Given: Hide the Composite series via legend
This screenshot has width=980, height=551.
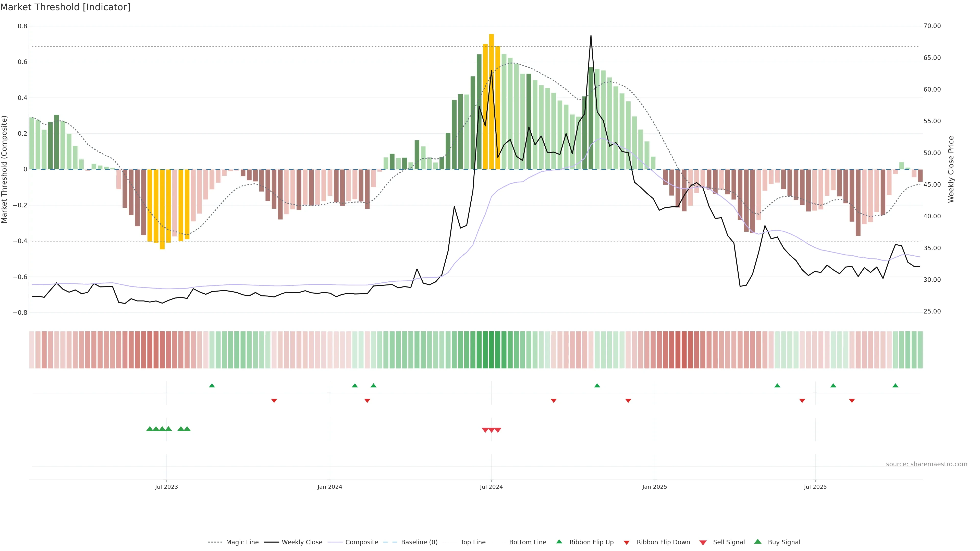Looking at the screenshot, I should 361,542.
